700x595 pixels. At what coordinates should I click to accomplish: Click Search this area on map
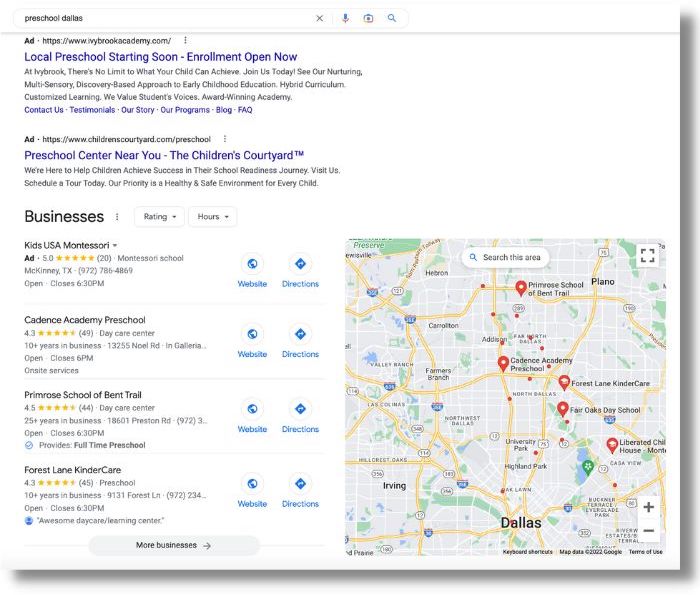point(505,258)
